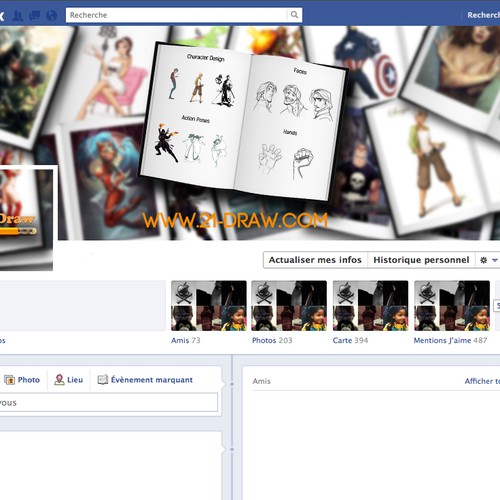Open the Amis 73 thumbnail
This screenshot has height=500, width=500.
tap(209, 306)
